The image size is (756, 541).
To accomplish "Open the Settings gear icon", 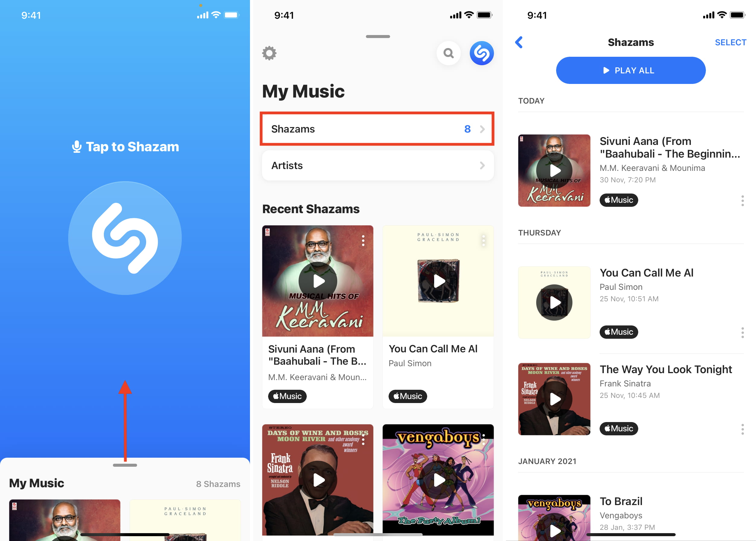I will tap(269, 53).
